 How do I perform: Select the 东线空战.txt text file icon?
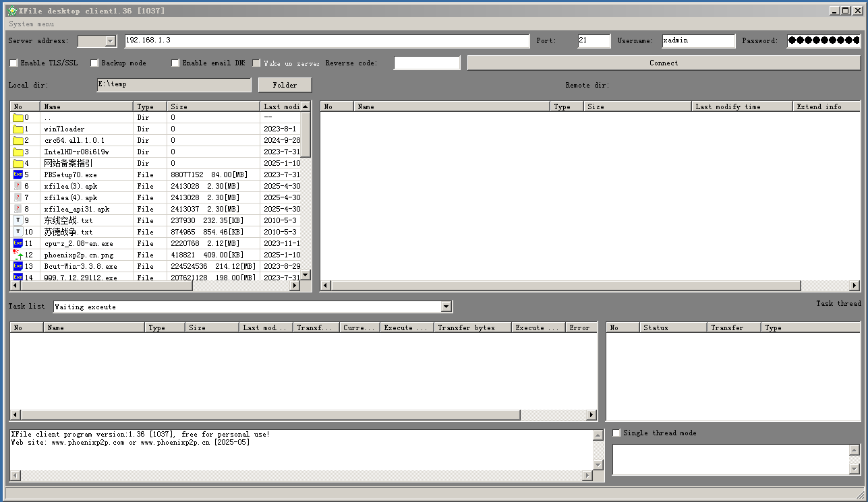(18, 221)
